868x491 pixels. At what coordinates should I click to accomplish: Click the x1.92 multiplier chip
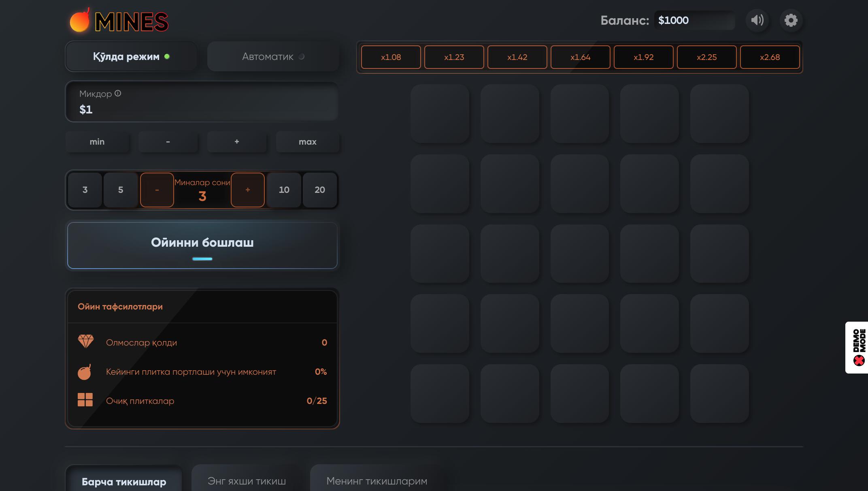[644, 57]
